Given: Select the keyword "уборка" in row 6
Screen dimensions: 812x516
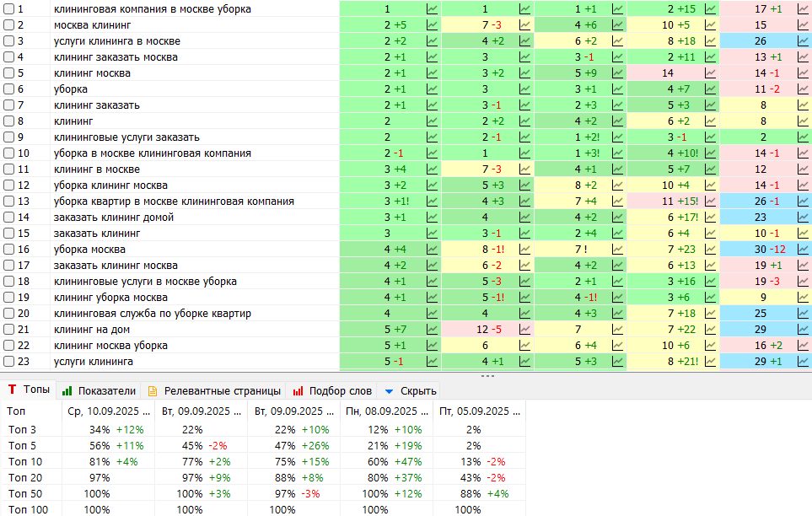Looking at the screenshot, I should point(71,89).
